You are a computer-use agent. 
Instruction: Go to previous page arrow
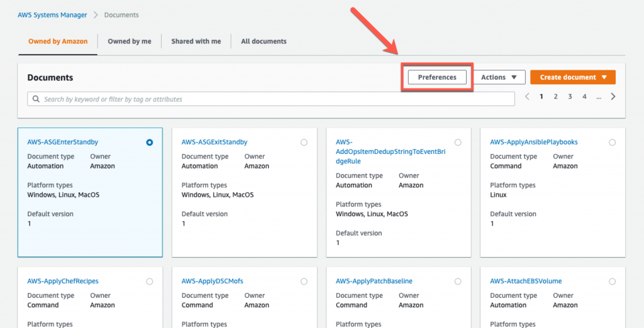click(x=528, y=97)
